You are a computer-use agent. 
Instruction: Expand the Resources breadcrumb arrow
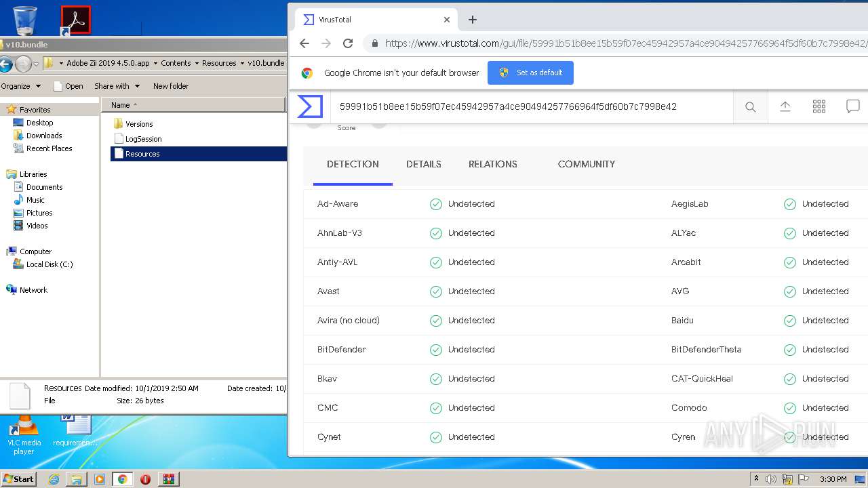click(x=241, y=63)
